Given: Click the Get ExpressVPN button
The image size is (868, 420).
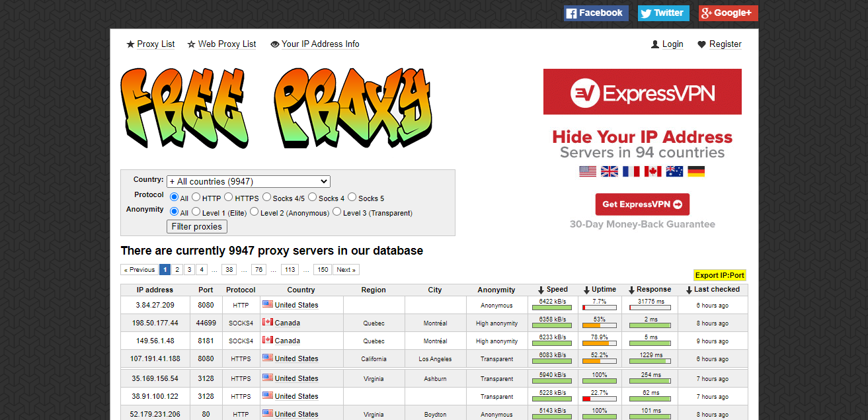Looking at the screenshot, I should (641, 204).
